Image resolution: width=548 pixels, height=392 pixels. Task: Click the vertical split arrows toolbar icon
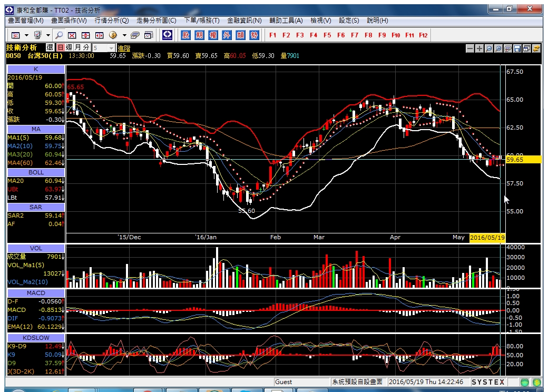coord(85,35)
